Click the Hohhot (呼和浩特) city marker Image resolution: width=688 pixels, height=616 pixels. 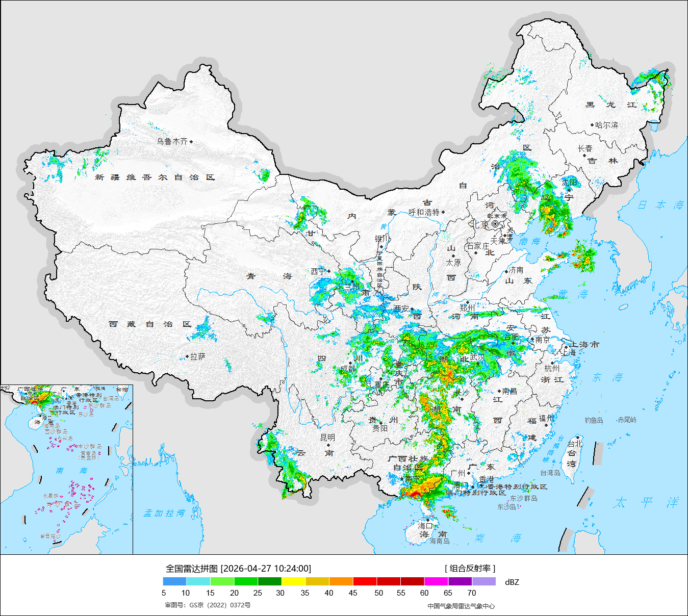tap(443, 212)
